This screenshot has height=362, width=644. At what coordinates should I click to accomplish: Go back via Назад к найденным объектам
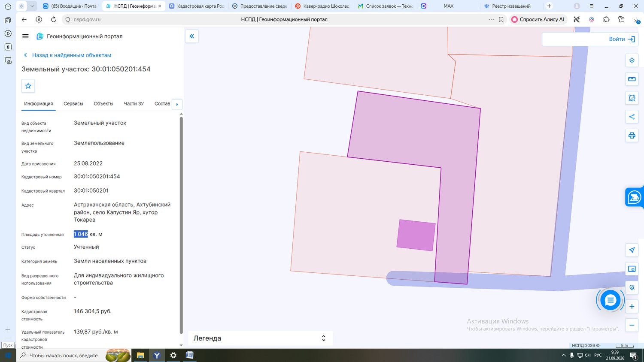[67, 55]
